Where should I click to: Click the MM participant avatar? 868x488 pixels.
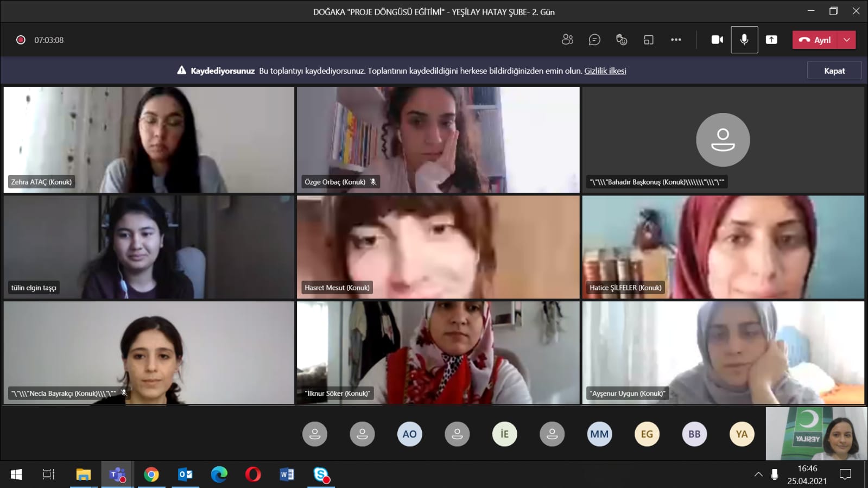[x=600, y=434]
